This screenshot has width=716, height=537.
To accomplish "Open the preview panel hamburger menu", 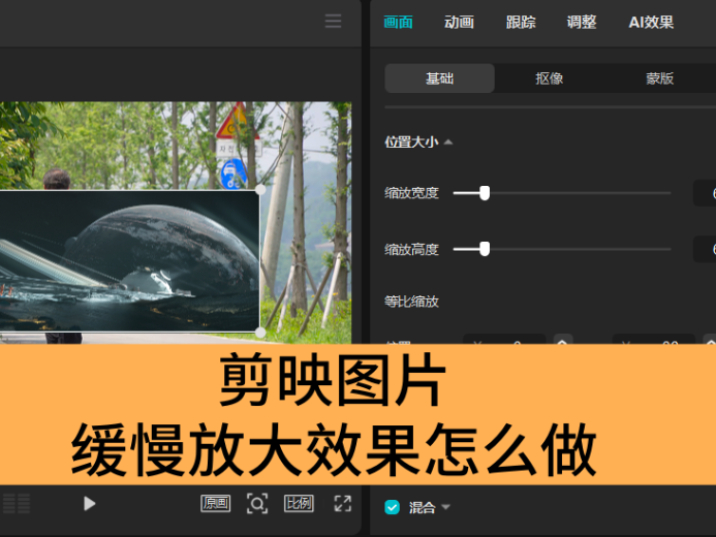I will 333,21.
